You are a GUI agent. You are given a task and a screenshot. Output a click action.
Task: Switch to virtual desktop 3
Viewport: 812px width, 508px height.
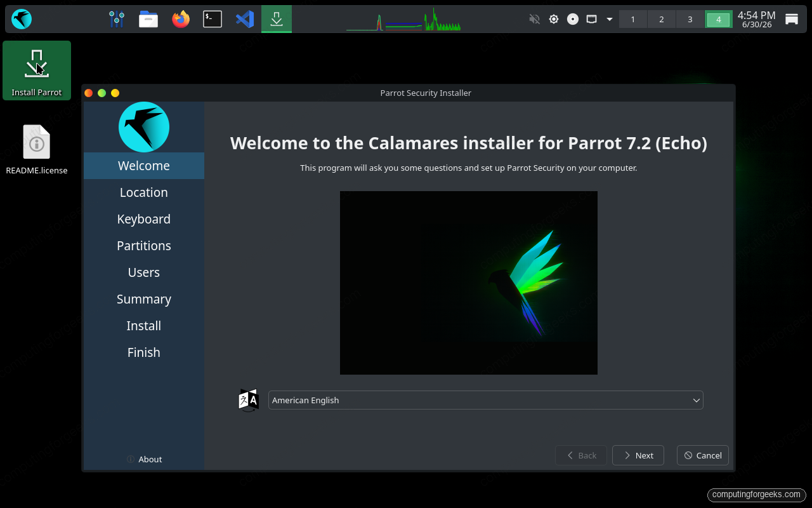tap(690, 19)
